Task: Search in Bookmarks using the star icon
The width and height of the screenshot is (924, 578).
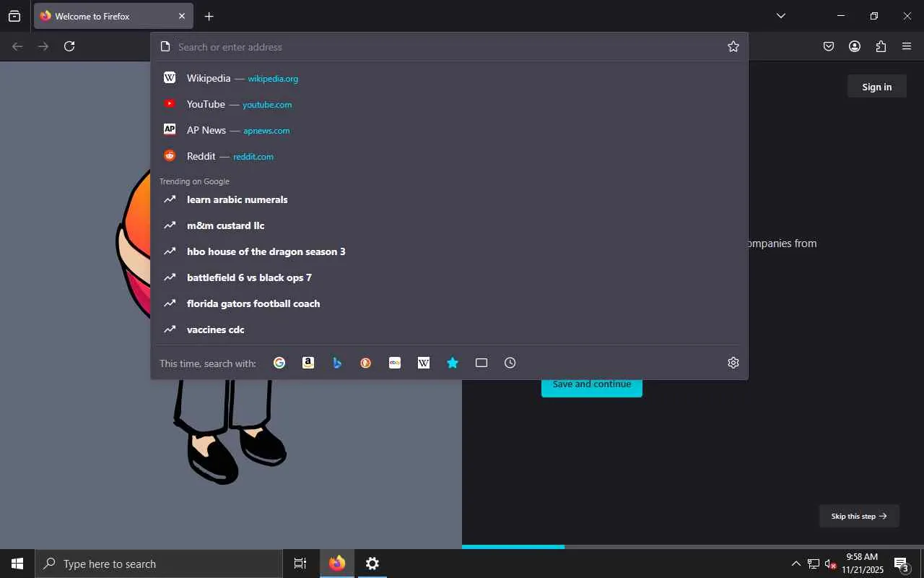Action: [x=453, y=363]
